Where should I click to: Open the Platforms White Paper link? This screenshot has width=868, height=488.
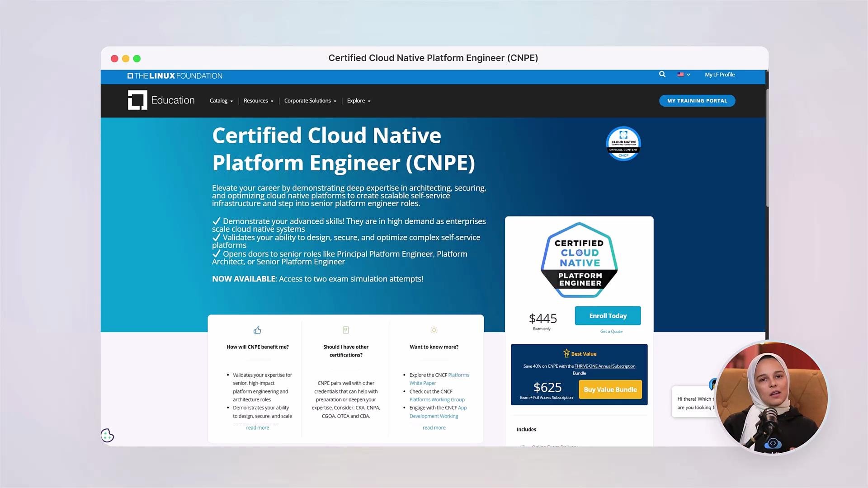pyautogui.click(x=439, y=379)
